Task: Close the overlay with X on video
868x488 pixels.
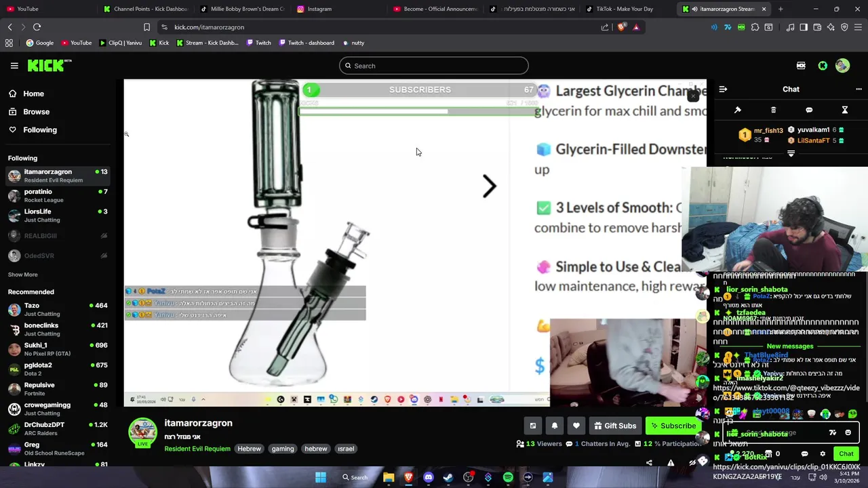Action: coord(693,96)
